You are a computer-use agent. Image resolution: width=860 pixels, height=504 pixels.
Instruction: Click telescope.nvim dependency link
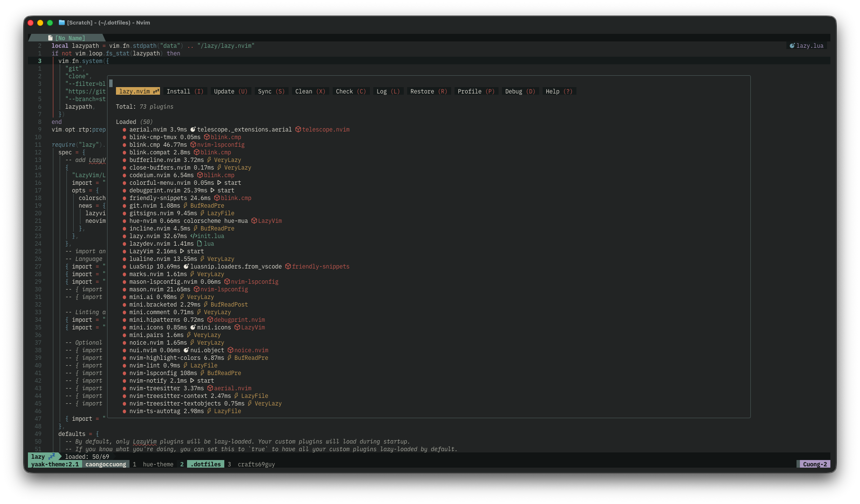click(x=325, y=129)
